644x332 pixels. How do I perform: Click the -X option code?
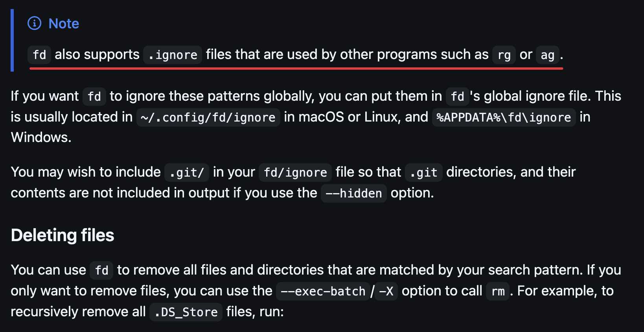pyautogui.click(x=386, y=291)
